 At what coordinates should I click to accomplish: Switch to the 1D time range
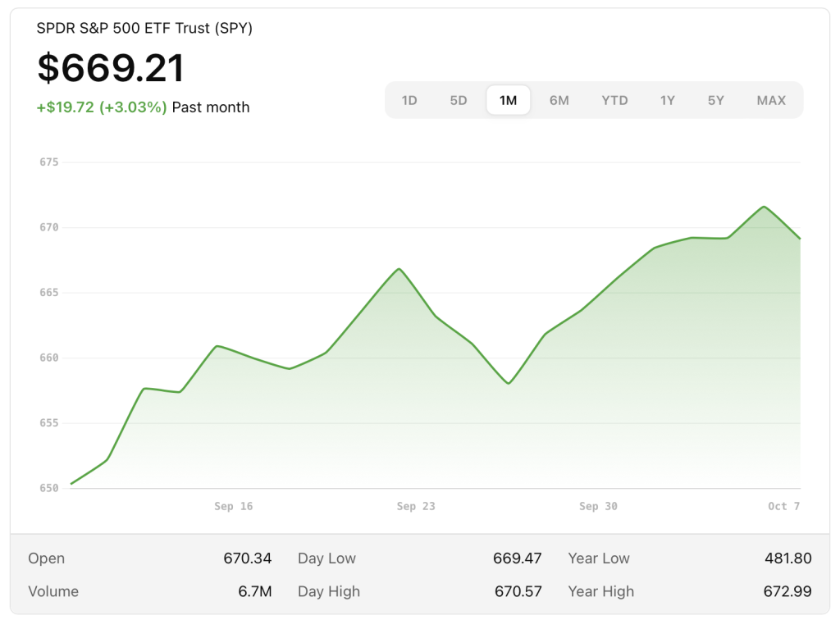tap(409, 101)
